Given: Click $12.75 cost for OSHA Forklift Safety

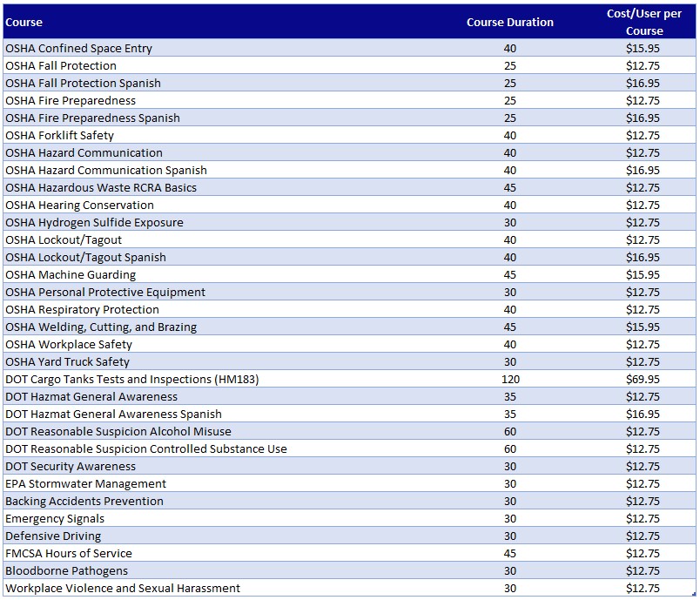Looking at the screenshot, I should click(643, 135).
